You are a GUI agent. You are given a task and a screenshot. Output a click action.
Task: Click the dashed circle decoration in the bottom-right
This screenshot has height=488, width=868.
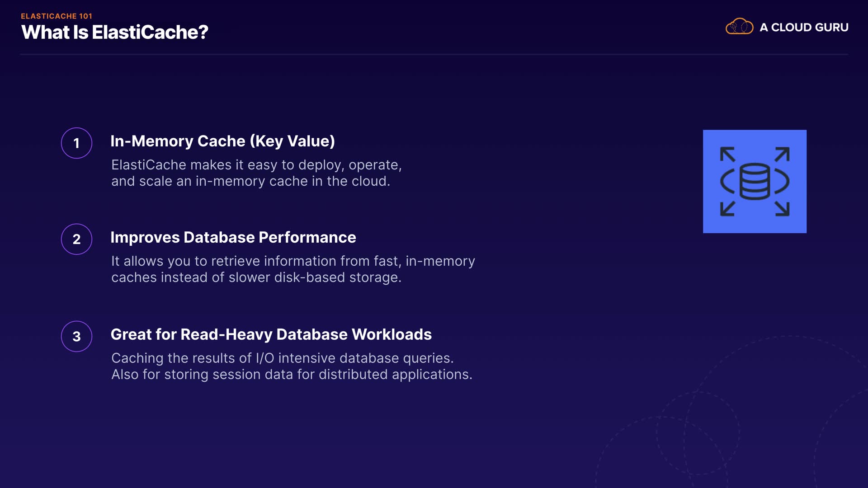click(x=698, y=433)
